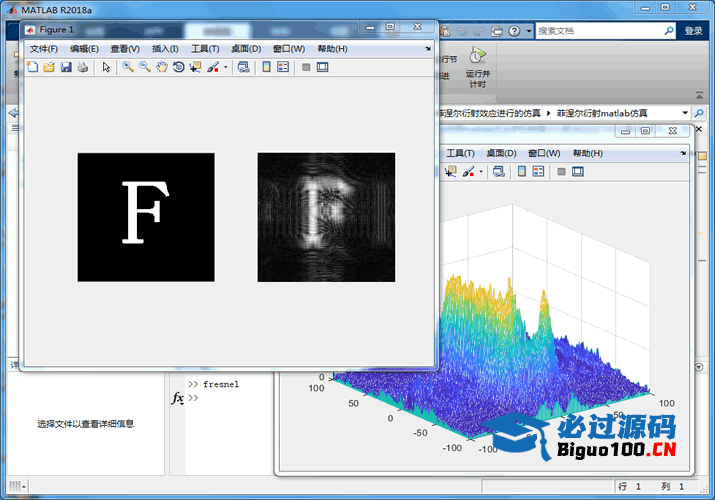Click the fresnel command line in Command Window

click(213, 384)
